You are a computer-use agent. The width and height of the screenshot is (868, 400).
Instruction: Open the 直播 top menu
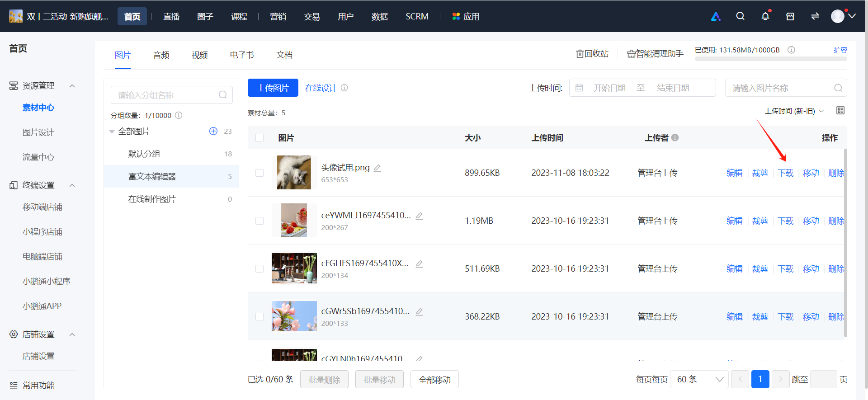point(171,16)
